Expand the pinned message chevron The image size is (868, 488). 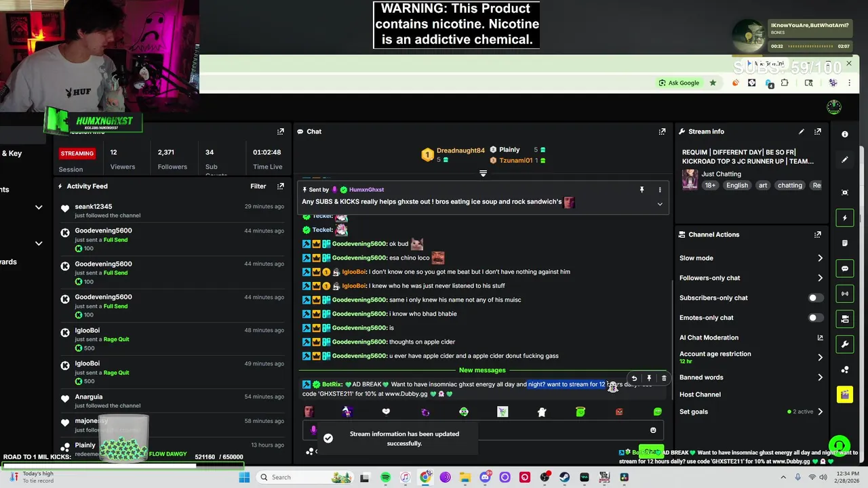pyautogui.click(x=660, y=203)
